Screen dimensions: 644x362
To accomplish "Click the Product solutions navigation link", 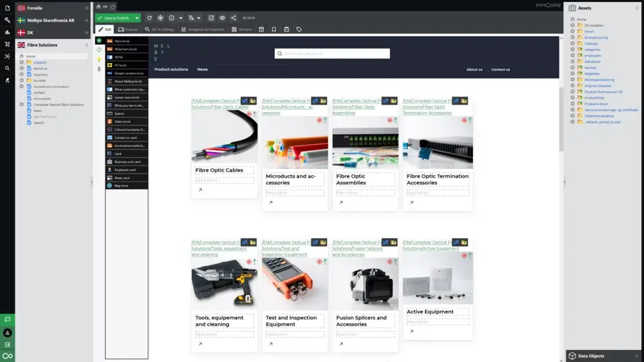I will (171, 69).
